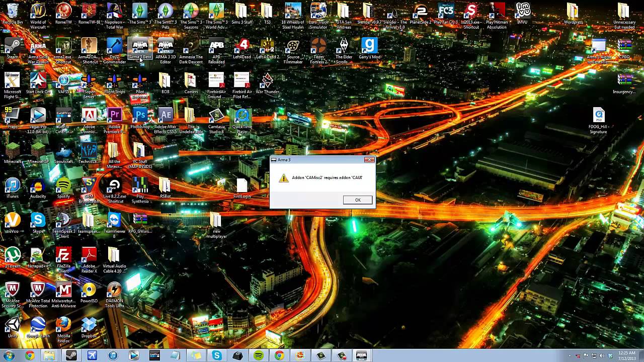Image resolution: width=644 pixels, height=362 pixels.
Task: Switch to the Arma 3 taskbar button
Action: [362, 355]
